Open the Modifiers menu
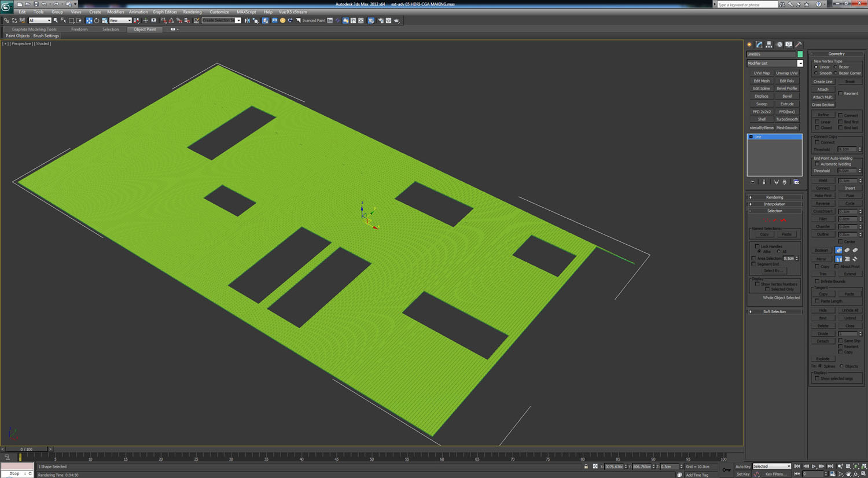 [115, 12]
